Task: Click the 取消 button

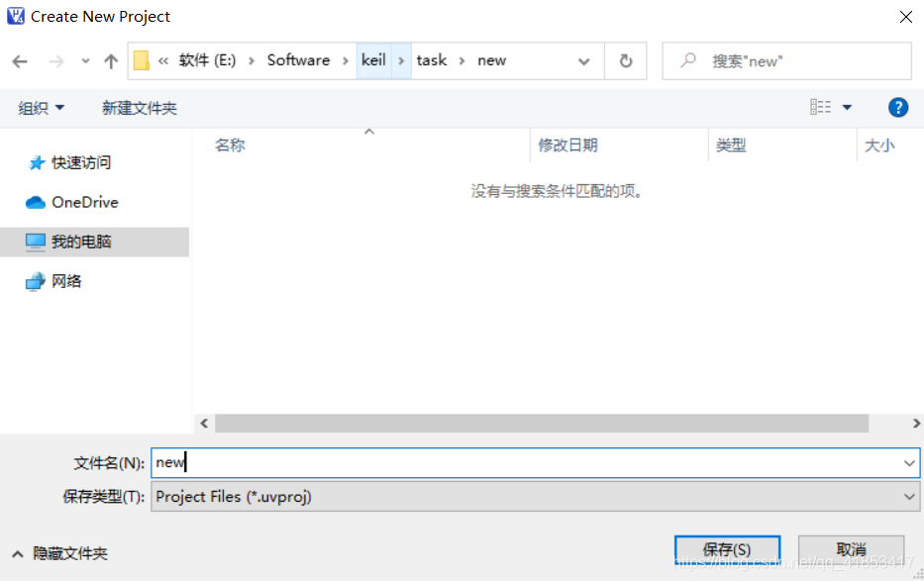Action: click(x=851, y=549)
